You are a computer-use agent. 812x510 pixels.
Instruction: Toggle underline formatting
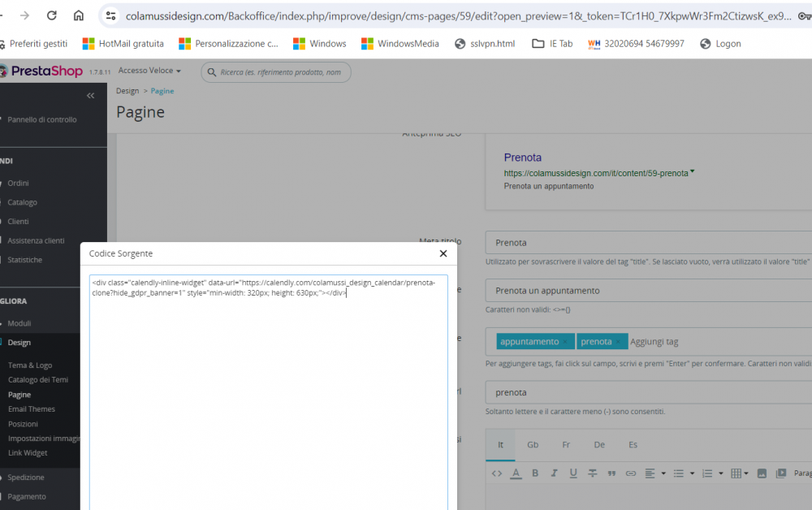[x=573, y=473]
